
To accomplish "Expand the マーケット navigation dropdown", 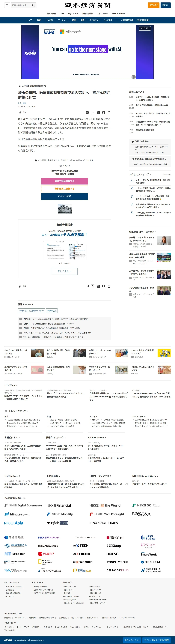I will click(x=63, y=20).
